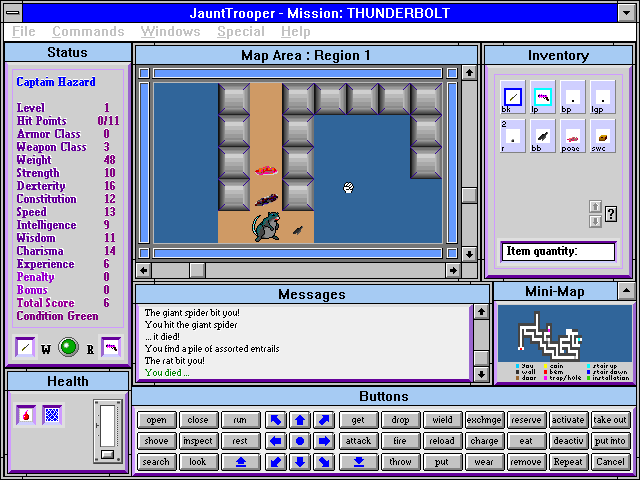Click the green condition indicator light
This screenshot has height=480, width=640.
(69, 347)
